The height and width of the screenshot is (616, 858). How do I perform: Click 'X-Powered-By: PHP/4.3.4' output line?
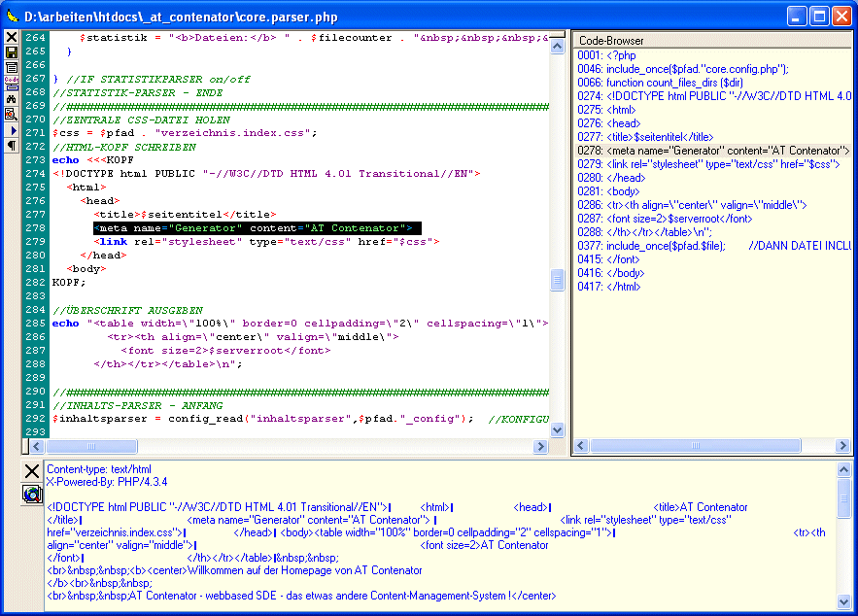pyautogui.click(x=107, y=482)
